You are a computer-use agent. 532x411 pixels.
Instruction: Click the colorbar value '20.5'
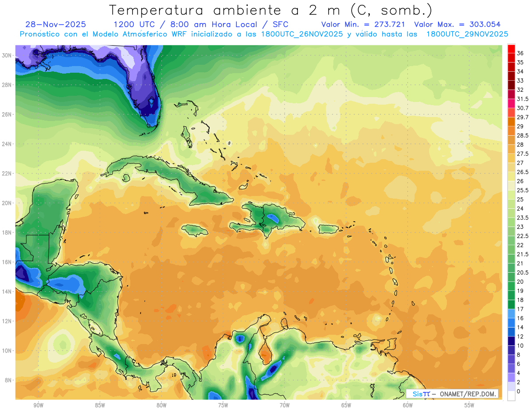pyautogui.click(x=523, y=272)
